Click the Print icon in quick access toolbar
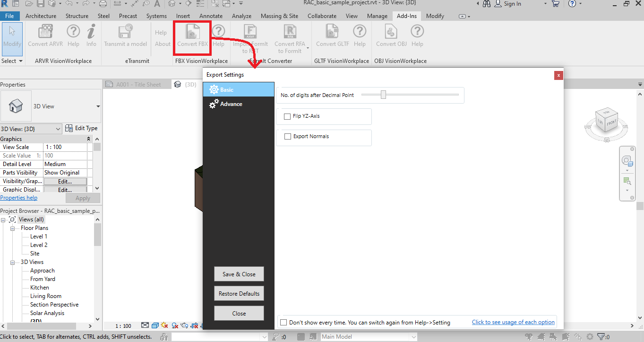The width and height of the screenshot is (644, 342). [x=103, y=4]
